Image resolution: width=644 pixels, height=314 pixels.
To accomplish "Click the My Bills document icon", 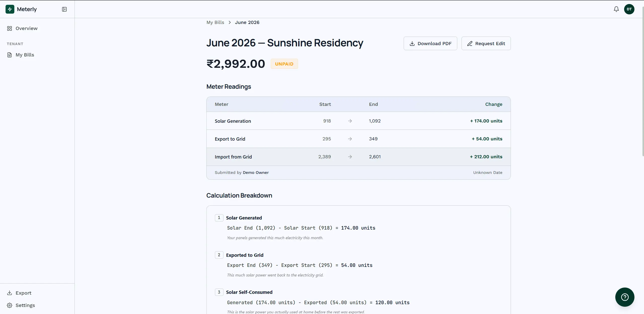I will coord(10,55).
